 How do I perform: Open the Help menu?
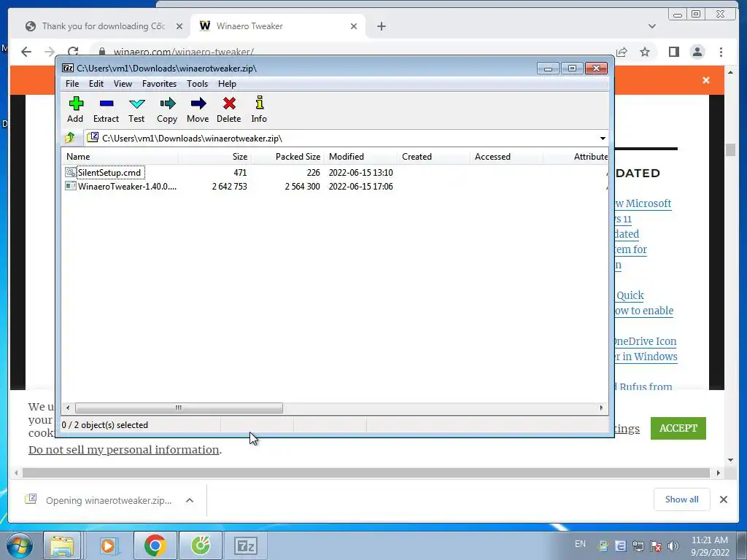tap(228, 84)
